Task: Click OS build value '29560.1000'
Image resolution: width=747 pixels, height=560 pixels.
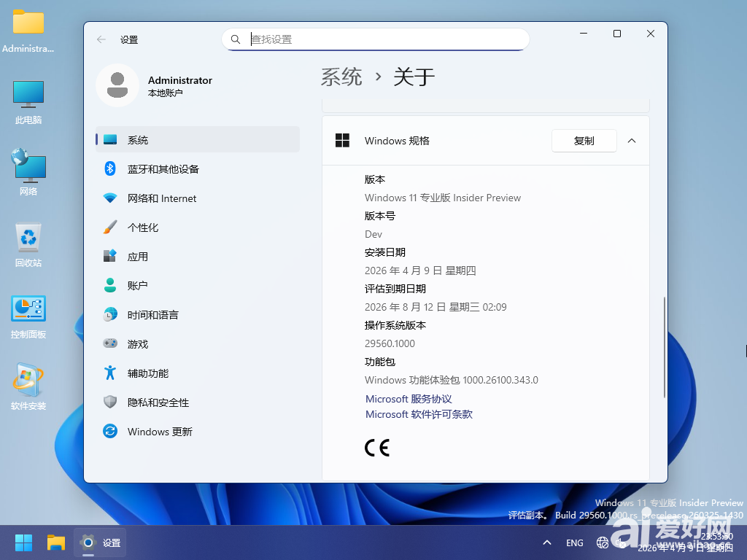Action: pos(390,343)
